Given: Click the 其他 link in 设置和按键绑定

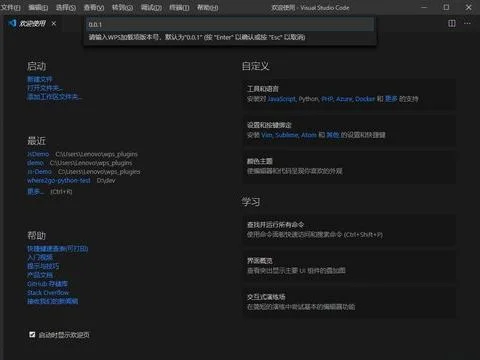Looking at the screenshot, I should [x=333, y=135].
